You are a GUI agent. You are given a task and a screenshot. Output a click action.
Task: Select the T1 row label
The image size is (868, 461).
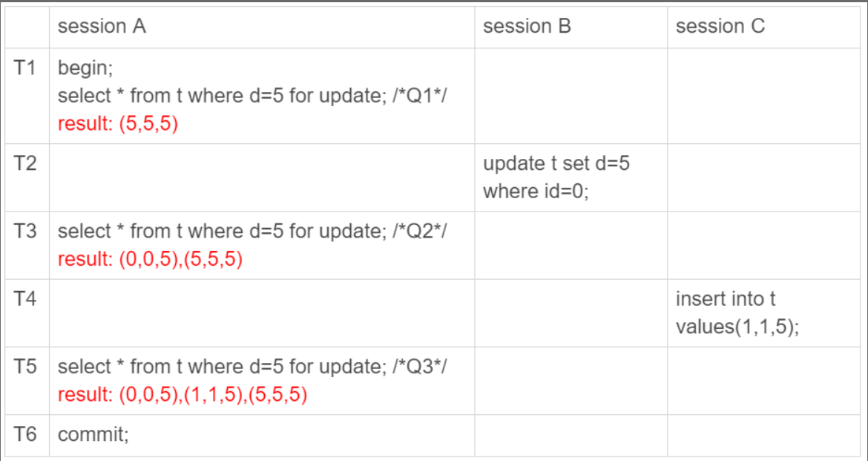[x=26, y=68]
